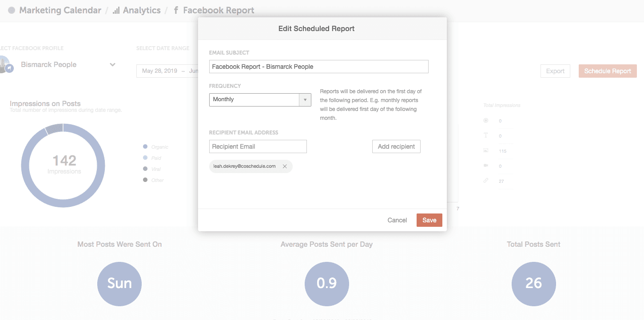
Task: Click the Paid legend dot
Action: (x=145, y=158)
